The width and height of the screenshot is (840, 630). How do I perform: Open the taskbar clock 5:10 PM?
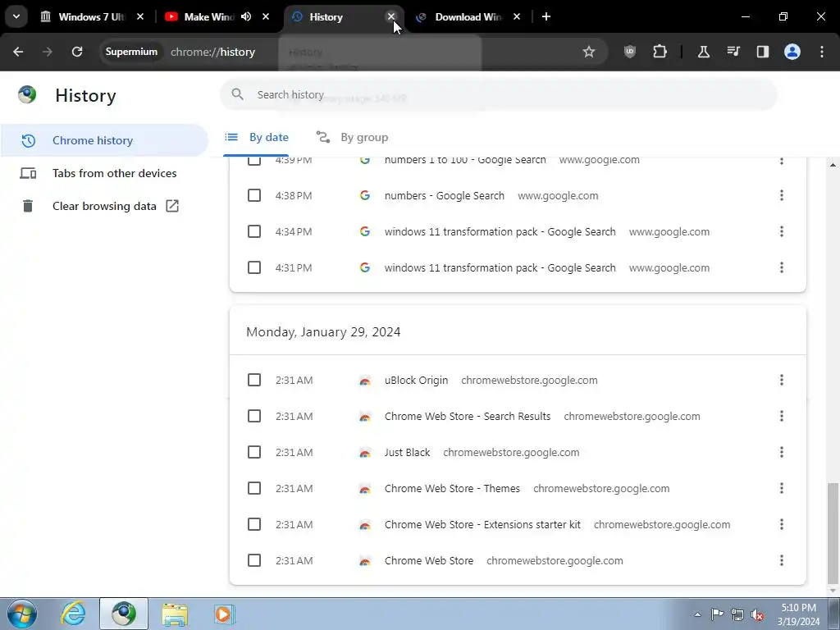798,614
